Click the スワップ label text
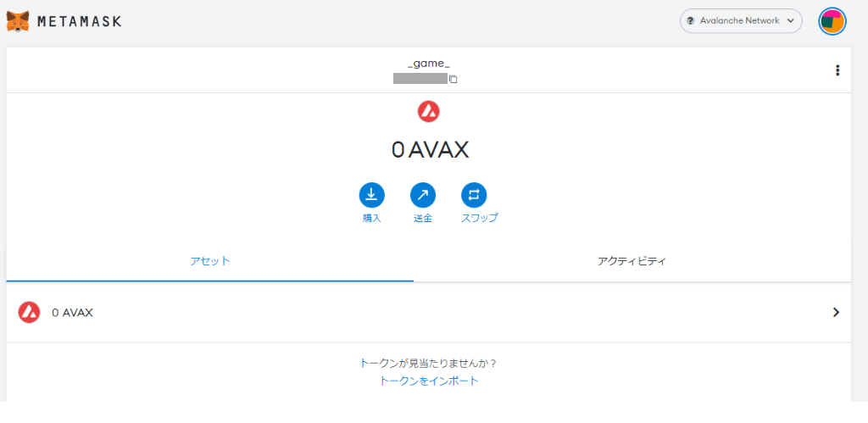 coord(480,218)
